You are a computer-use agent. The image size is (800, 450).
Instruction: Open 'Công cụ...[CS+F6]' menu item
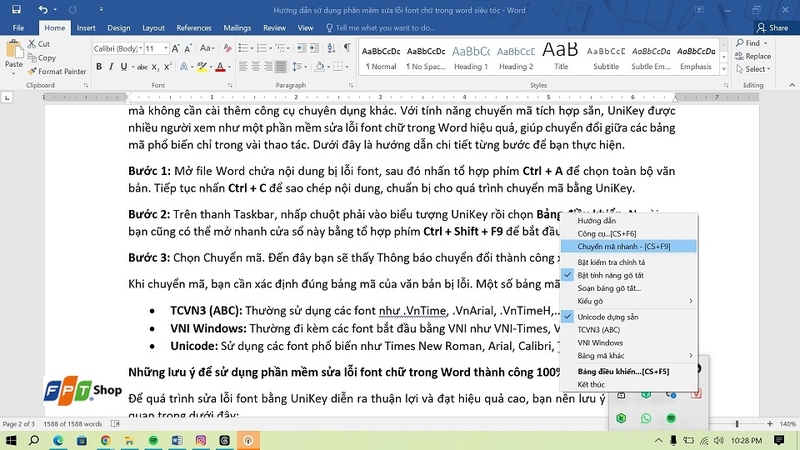[629, 234]
